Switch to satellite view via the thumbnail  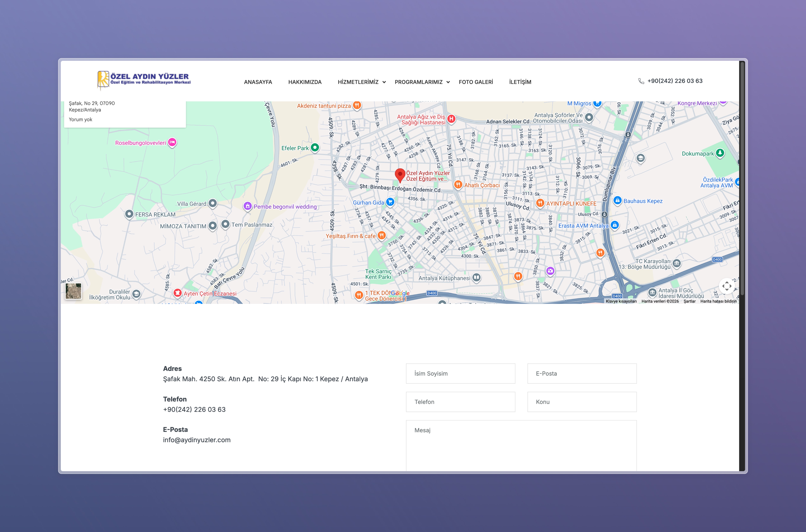73,291
